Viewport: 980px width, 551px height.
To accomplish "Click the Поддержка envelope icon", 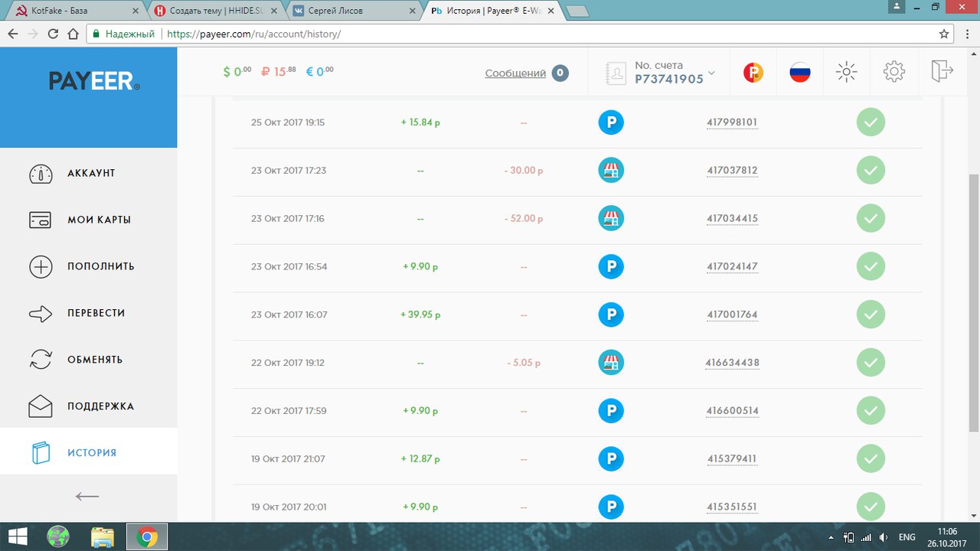I will [x=41, y=406].
